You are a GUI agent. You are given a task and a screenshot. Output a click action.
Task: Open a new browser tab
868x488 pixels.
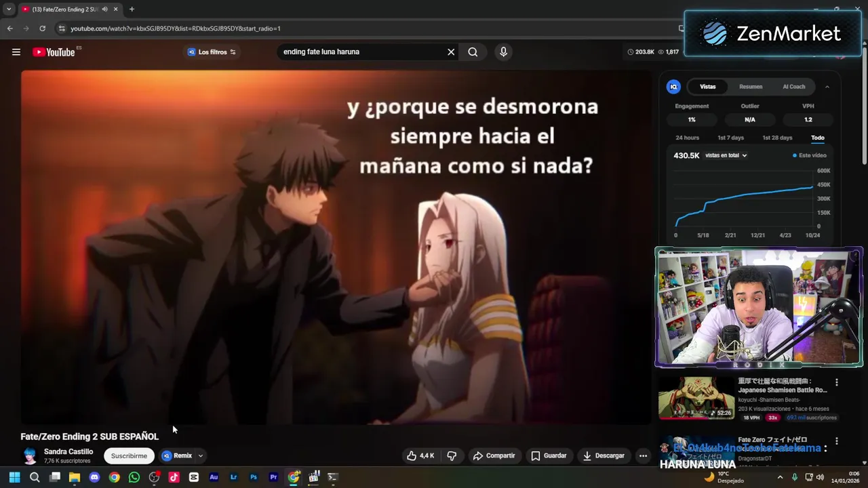click(132, 9)
